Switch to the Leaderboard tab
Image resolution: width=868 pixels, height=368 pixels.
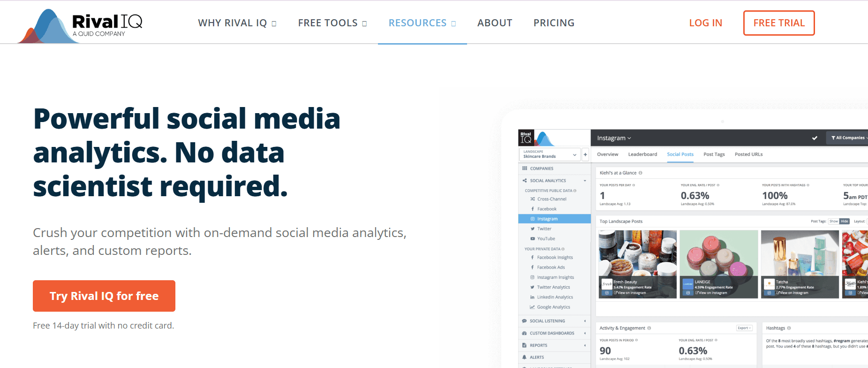tap(642, 154)
